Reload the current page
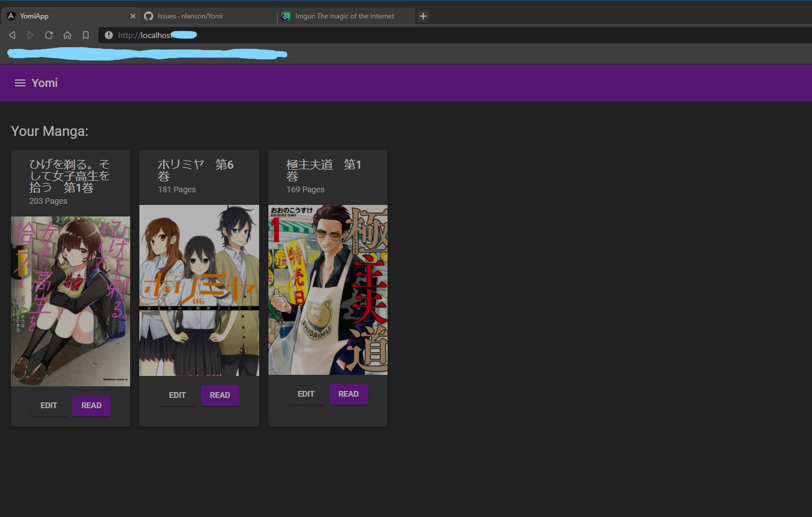Viewport: 812px width, 517px height. 49,35
